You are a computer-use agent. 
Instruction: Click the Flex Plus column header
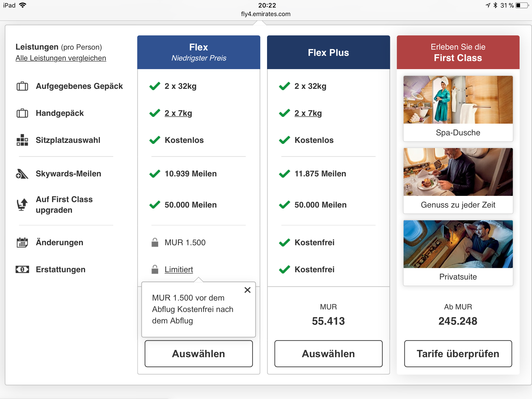pos(328,52)
